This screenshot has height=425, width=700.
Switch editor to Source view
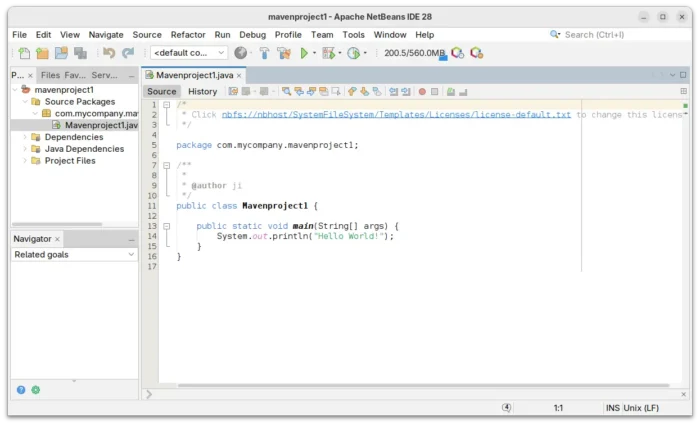coord(161,91)
